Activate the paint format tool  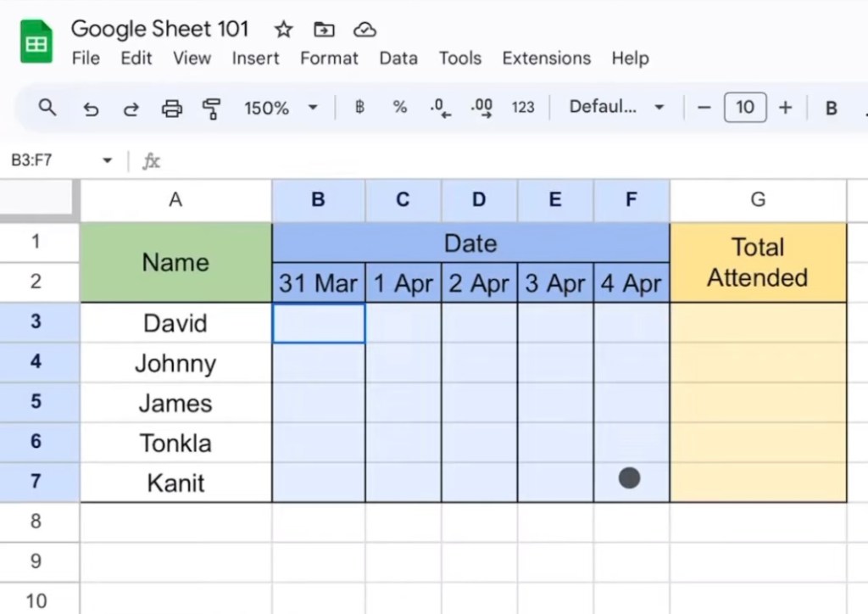[x=211, y=109]
